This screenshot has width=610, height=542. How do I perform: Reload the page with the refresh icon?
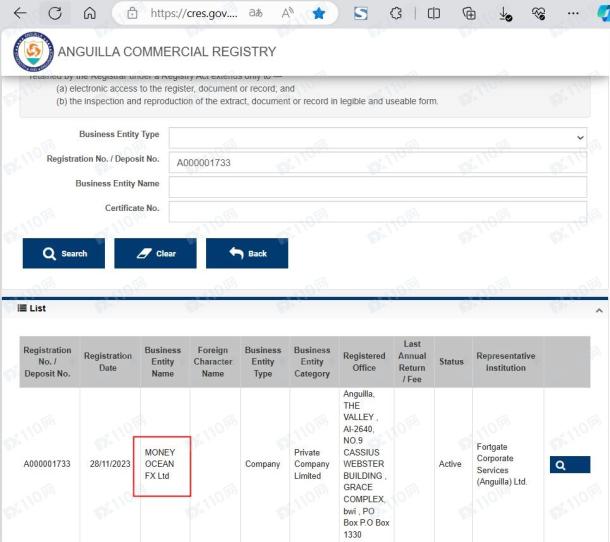pyautogui.click(x=55, y=13)
